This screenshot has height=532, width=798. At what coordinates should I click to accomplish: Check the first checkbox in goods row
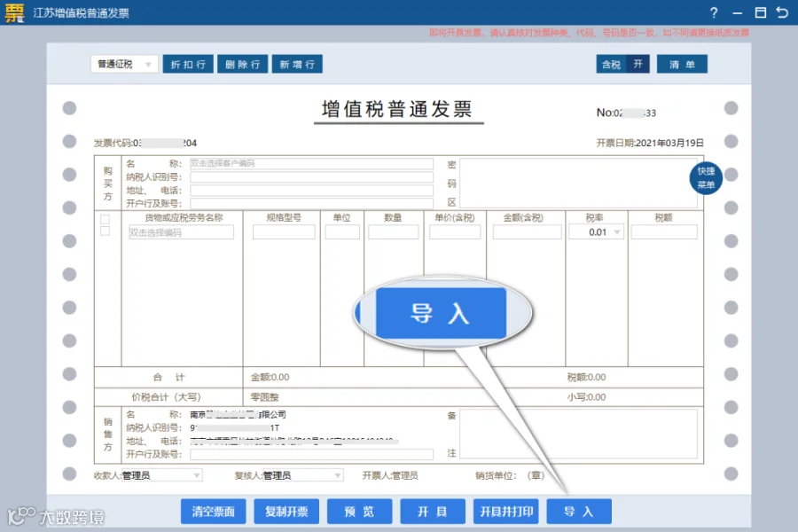[106, 219]
